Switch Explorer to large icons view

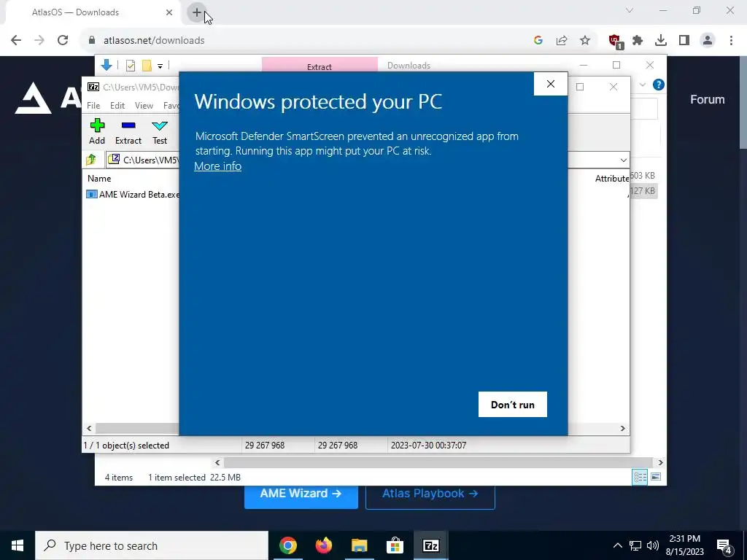656,477
